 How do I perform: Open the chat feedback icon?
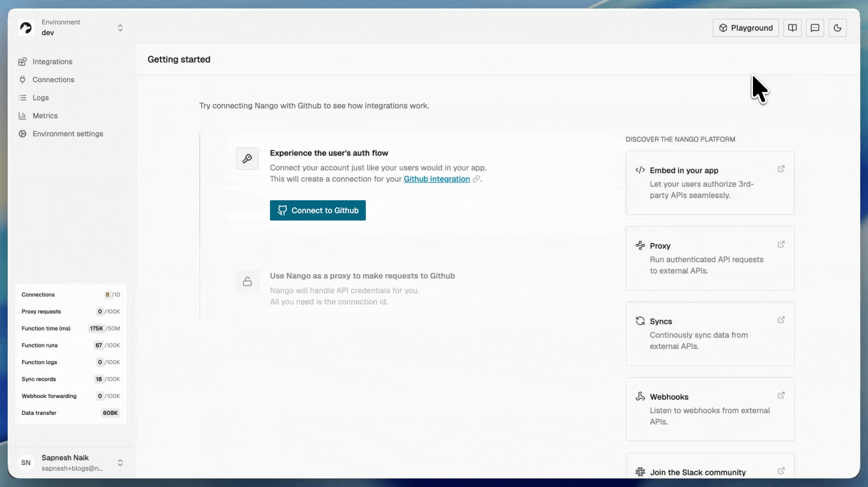[815, 28]
